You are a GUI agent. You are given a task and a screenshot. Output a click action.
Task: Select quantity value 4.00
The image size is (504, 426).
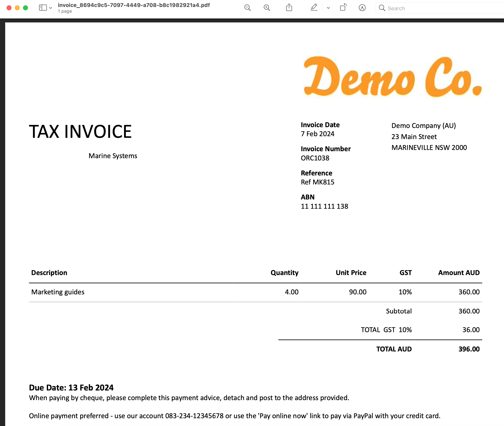(x=291, y=292)
